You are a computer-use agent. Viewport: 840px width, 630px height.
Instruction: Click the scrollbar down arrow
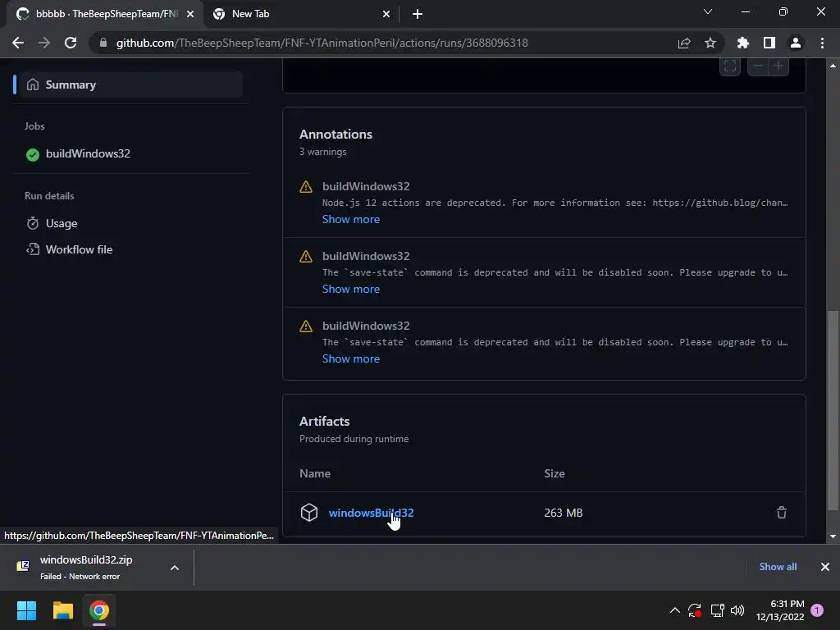point(833,536)
